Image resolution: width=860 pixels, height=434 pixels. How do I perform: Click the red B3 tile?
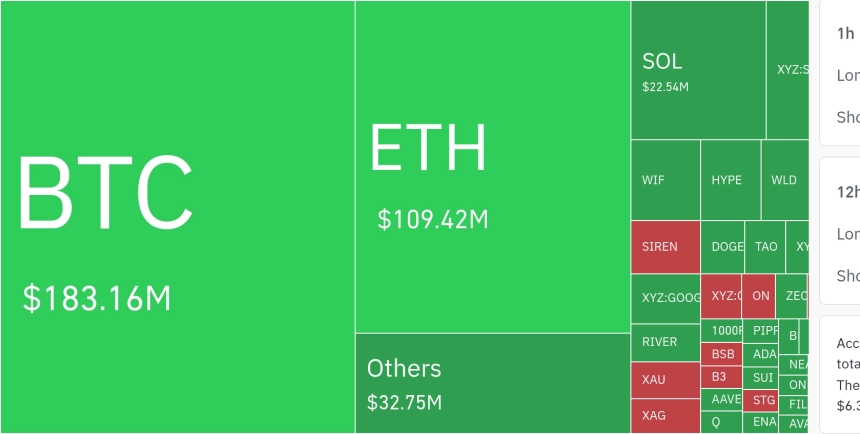point(722,377)
